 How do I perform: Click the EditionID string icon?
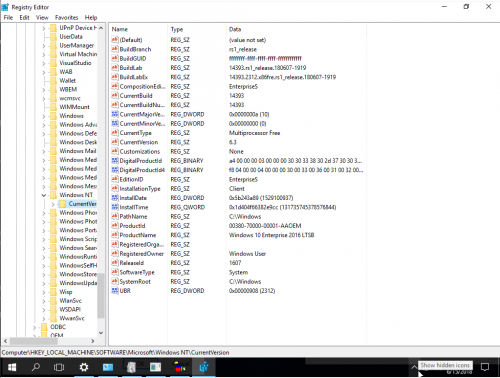click(x=115, y=179)
